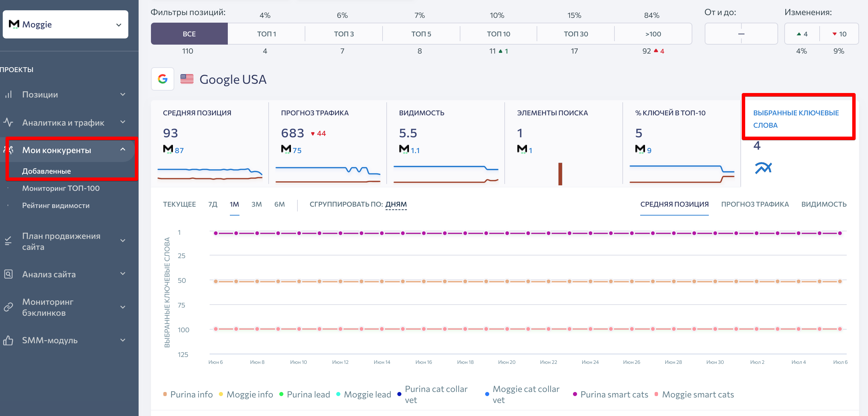
Task: Toggle Moggie smart cats legend entry
Action: pos(694,394)
